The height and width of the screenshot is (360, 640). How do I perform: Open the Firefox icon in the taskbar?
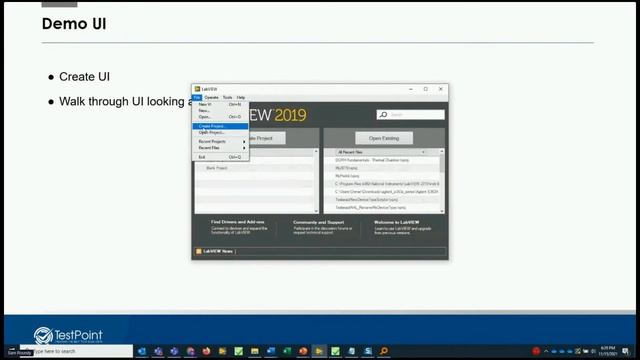[x=207, y=351]
